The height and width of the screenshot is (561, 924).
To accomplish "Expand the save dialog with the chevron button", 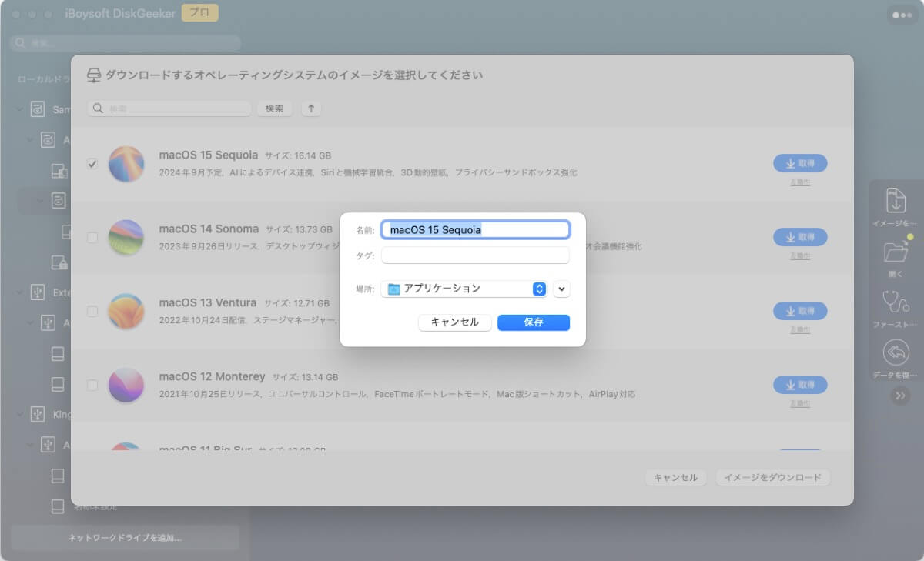I will (x=561, y=289).
